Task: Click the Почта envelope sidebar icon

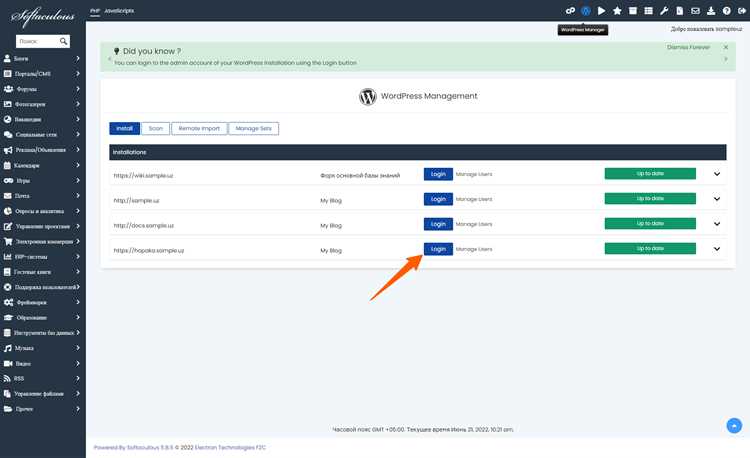Action: click(x=7, y=196)
